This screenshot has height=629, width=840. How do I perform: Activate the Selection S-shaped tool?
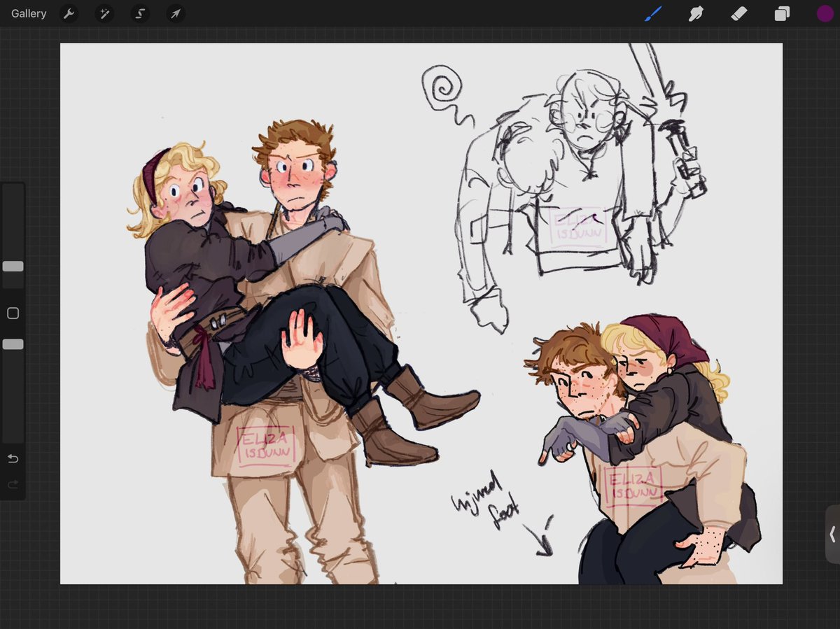tap(140, 13)
